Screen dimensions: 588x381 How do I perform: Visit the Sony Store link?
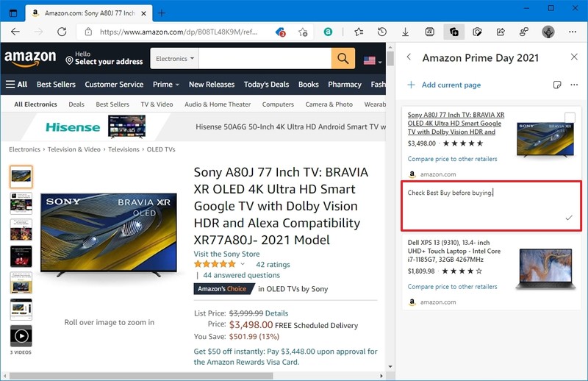click(226, 254)
